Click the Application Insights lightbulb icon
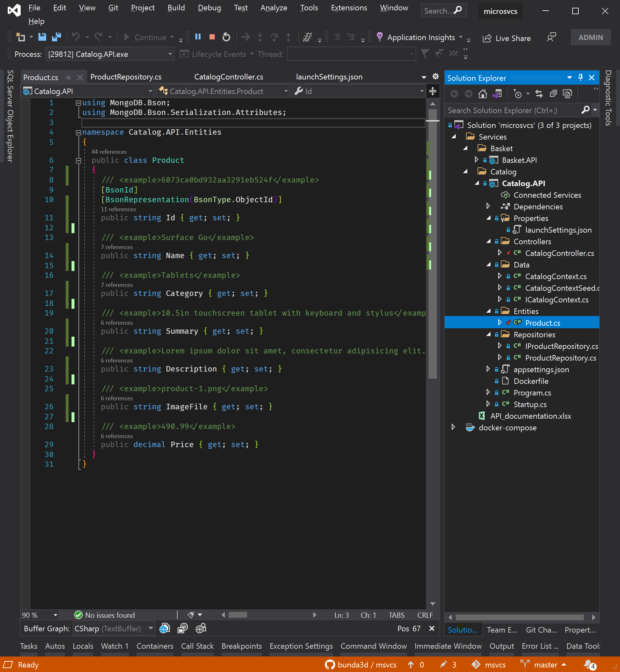620x672 pixels. click(x=379, y=37)
